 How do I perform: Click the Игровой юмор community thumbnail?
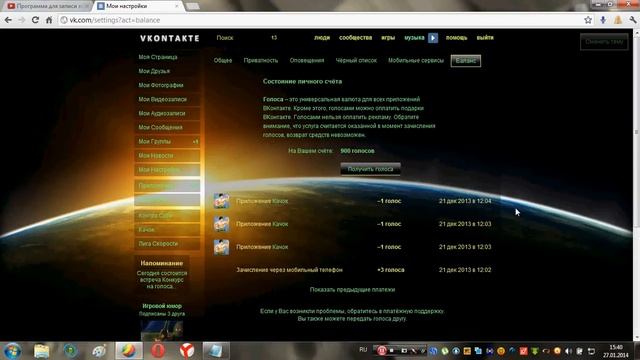click(x=162, y=330)
